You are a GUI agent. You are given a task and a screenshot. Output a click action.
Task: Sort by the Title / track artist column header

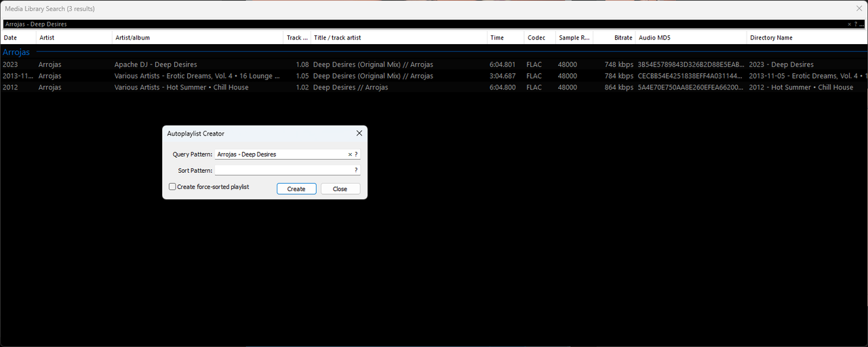[x=399, y=38]
